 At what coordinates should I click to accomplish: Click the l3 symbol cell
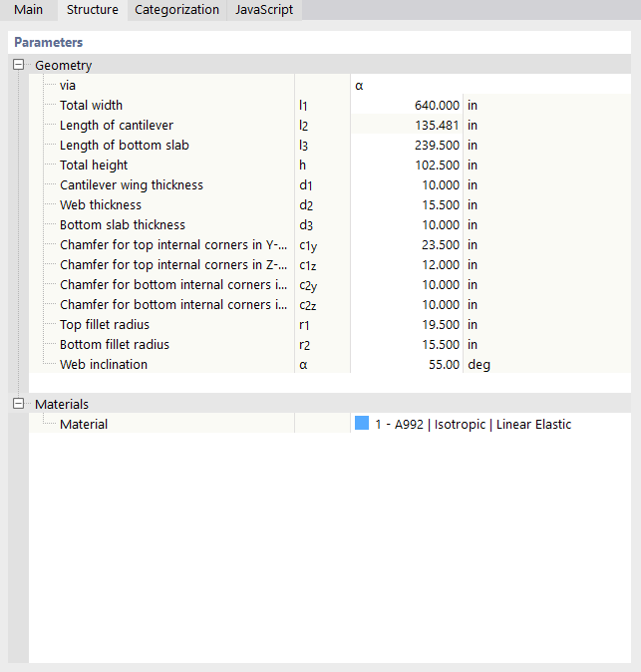tap(322, 145)
